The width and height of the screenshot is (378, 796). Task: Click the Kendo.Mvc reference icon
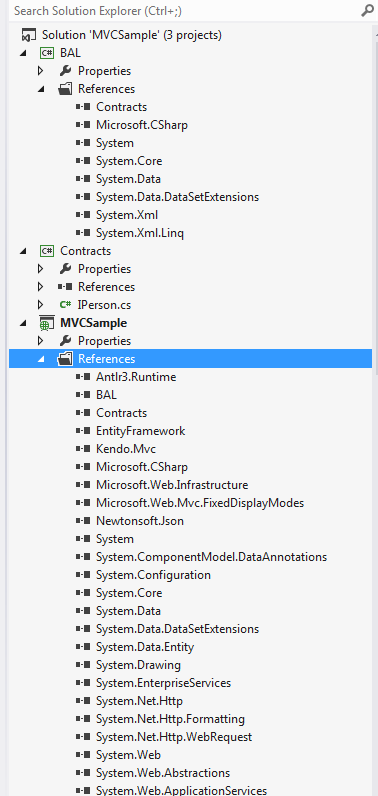point(83,449)
